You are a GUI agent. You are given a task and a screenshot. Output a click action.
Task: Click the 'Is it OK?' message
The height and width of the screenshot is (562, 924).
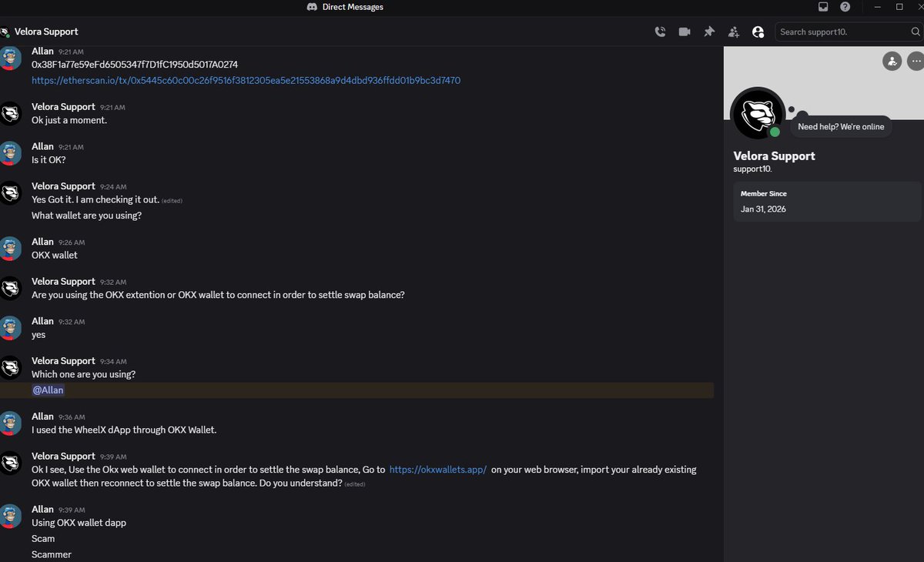pos(49,160)
